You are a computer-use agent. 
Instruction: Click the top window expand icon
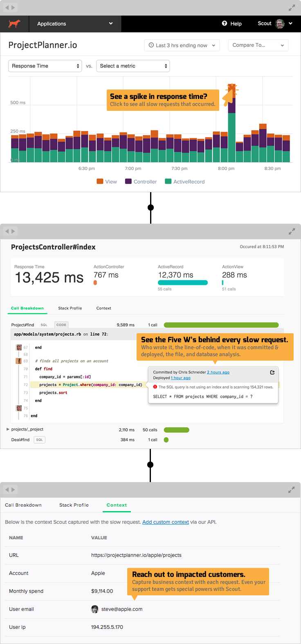[x=292, y=8]
